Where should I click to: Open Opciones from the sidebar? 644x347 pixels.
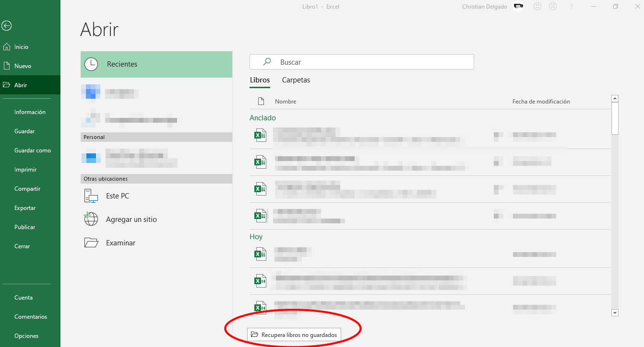pos(26,335)
